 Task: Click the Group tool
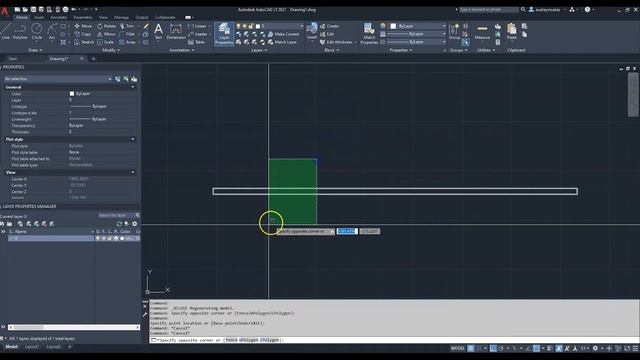(x=454, y=31)
